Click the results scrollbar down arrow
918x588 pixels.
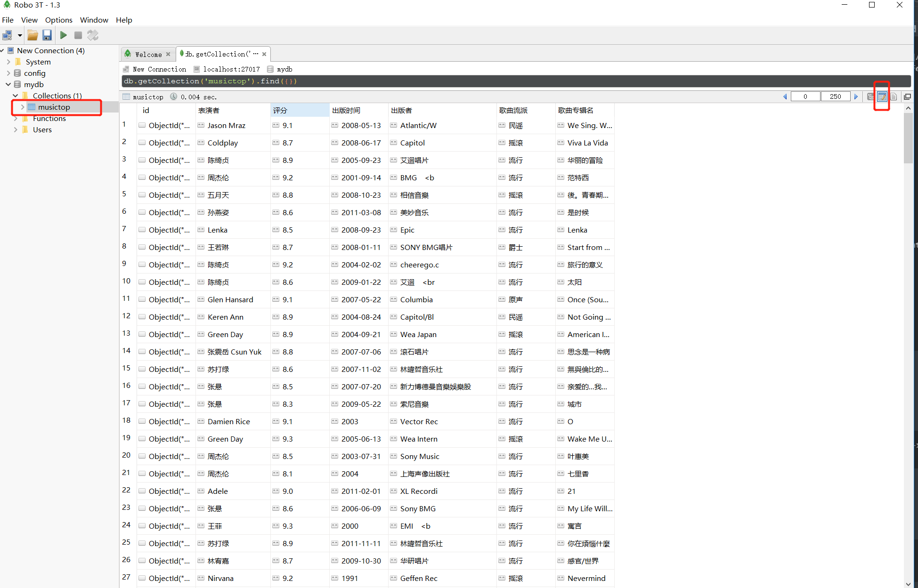(x=908, y=584)
